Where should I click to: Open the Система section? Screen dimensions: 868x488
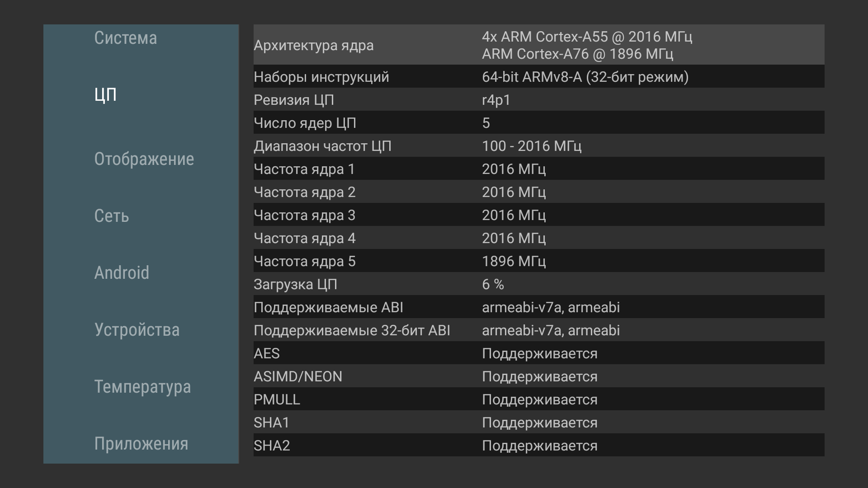[126, 38]
